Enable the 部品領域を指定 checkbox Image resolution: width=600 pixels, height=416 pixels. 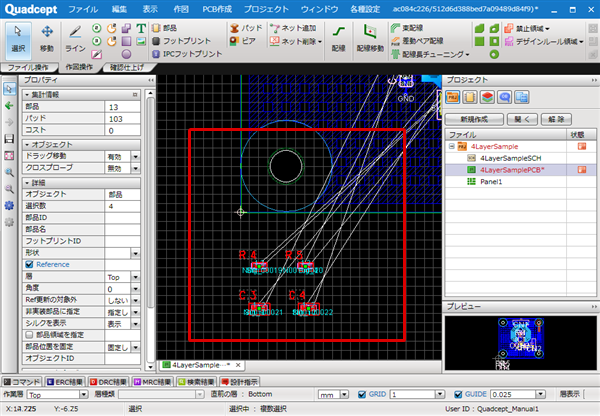(x=29, y=335)
